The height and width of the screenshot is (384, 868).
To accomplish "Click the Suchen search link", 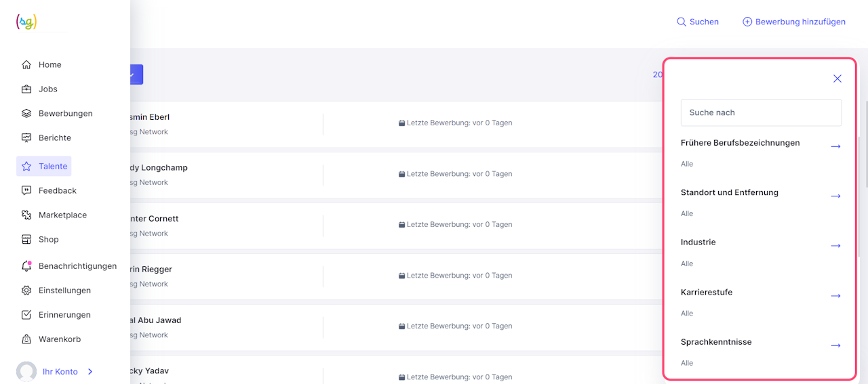I will click(x=698, y=22).
